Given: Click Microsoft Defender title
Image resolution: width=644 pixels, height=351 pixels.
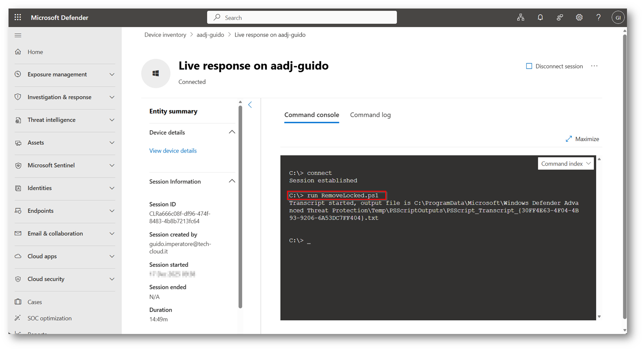Looking at the screenshot, I should tap(60, 17).
